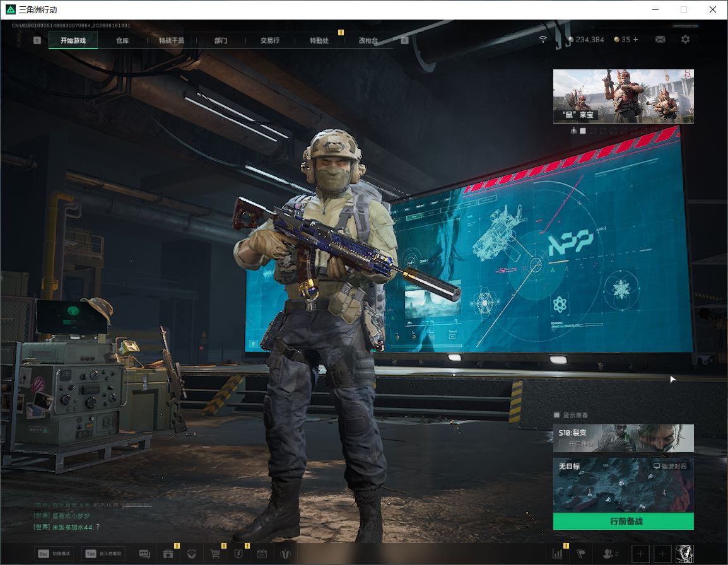
Task: Open the settings gear icon
Action: coord(685,40)
